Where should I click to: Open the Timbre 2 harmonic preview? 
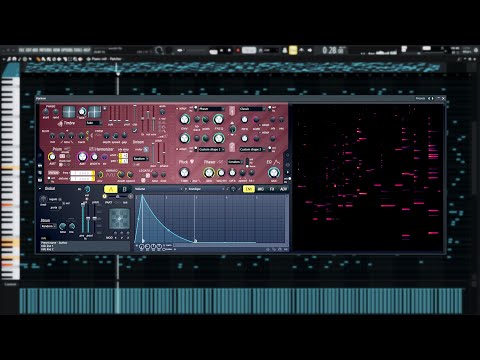(x=94, y=112)
